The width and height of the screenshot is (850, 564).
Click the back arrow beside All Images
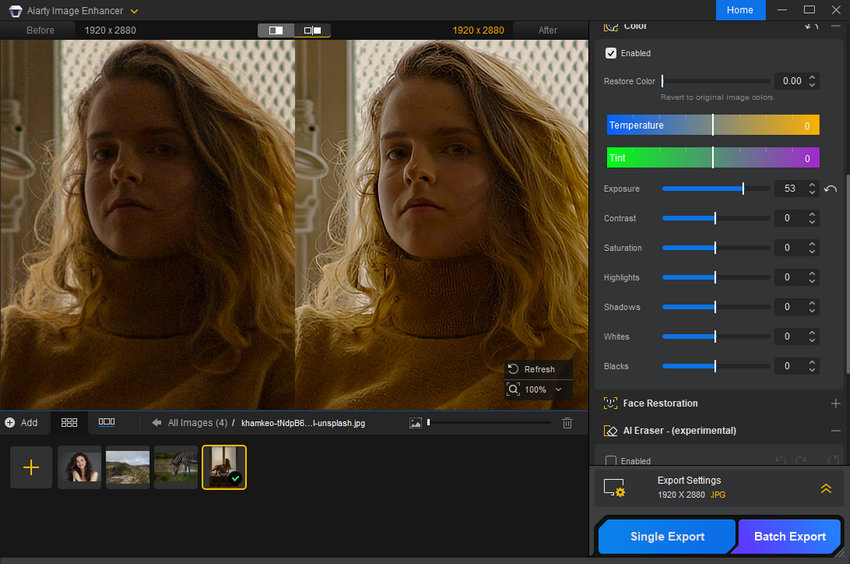point(156,423)
